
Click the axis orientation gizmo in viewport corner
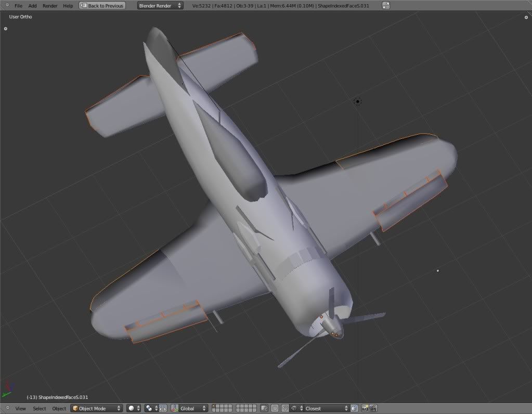point(7,390)
